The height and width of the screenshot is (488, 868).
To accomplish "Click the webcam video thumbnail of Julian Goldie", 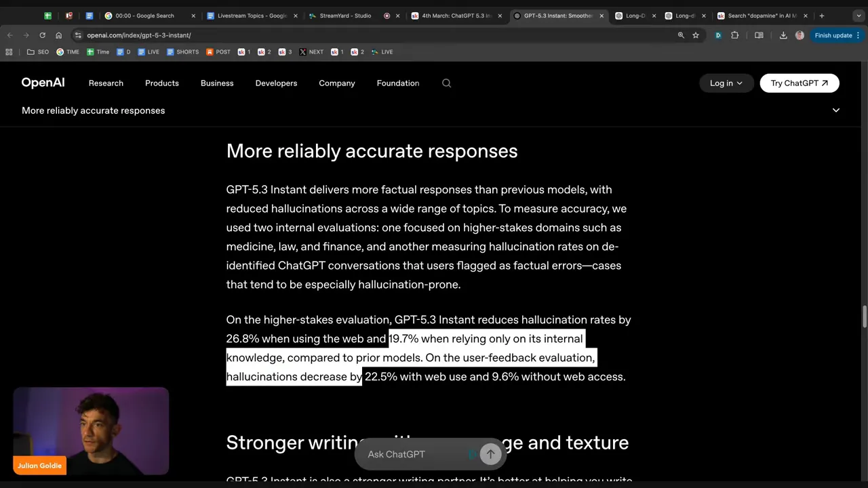I will coord(91,431).
